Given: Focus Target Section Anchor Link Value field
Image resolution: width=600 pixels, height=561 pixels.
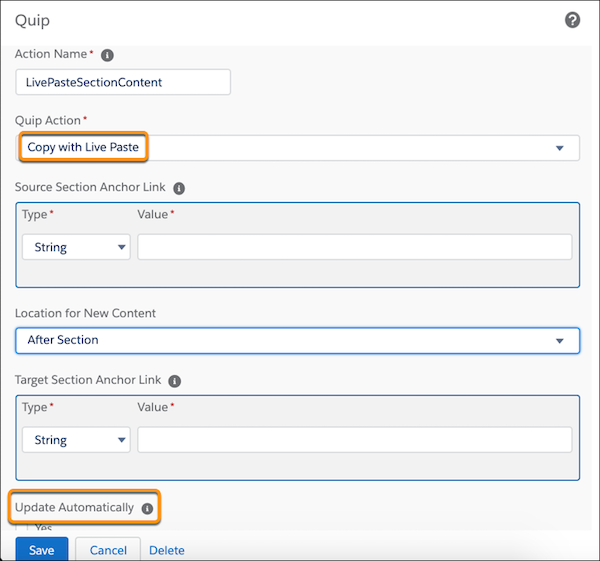Looking at the screenshot, I should pos(355,440).
